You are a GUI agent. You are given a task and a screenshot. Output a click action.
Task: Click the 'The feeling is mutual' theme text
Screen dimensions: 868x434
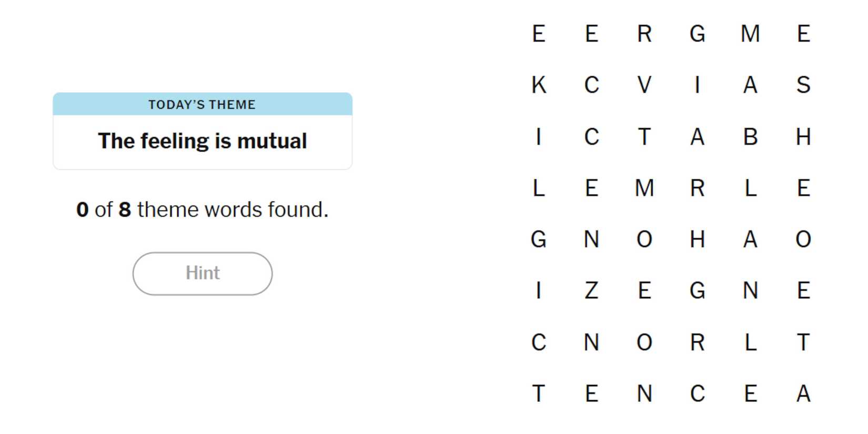202,141
